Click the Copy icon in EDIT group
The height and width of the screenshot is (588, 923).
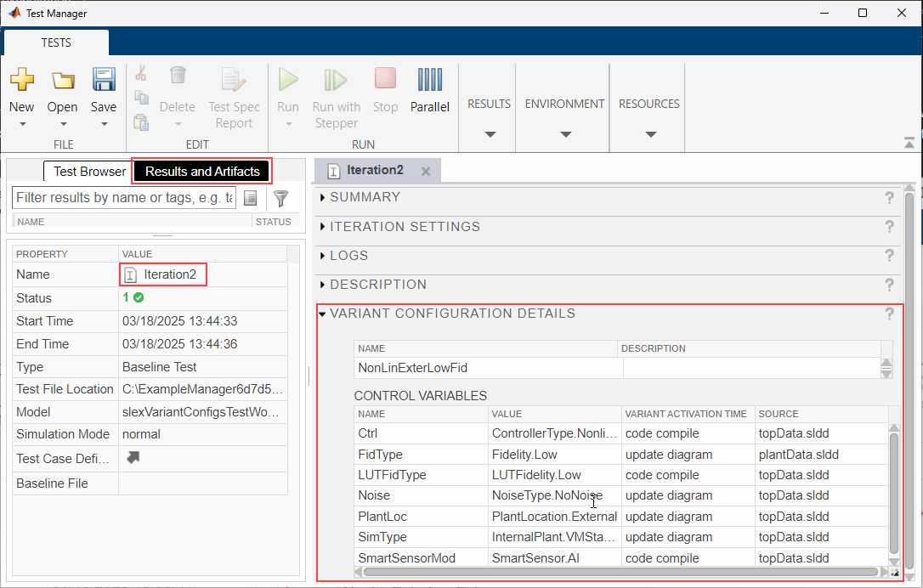(x=141, y=97)
